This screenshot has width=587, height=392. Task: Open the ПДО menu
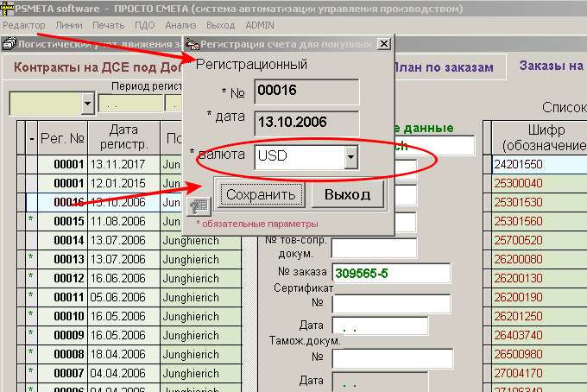[x=144, y=25]
